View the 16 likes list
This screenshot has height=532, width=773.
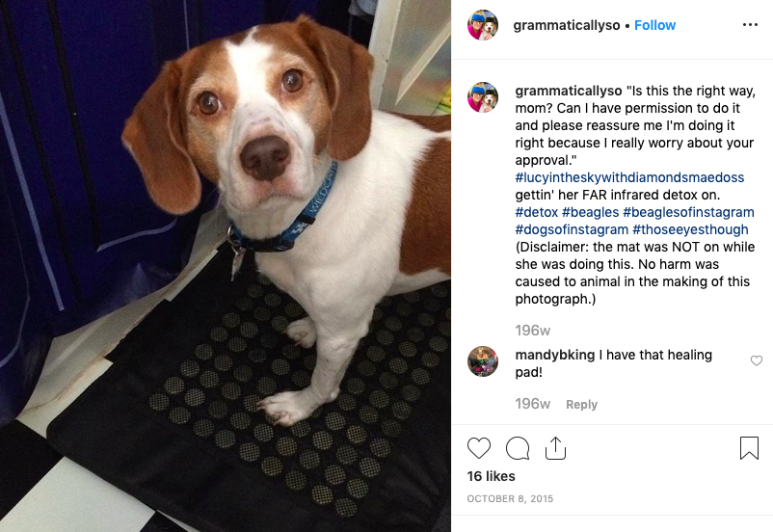(491, 476)
